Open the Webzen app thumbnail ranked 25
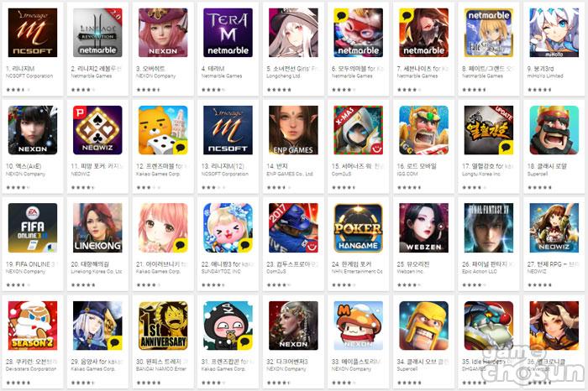Viewport: 588px width, 391px height. [x=423, y=227]
